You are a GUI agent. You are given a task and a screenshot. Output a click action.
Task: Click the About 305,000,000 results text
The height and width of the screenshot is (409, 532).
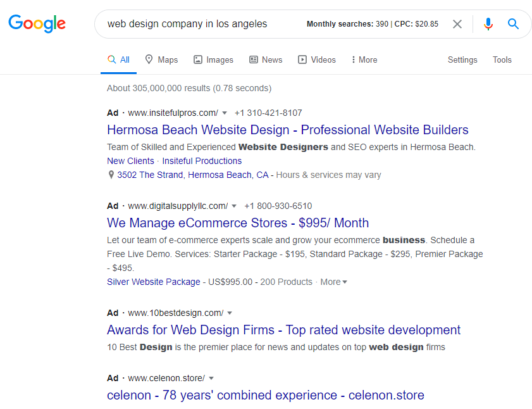(x=189, y=89)
